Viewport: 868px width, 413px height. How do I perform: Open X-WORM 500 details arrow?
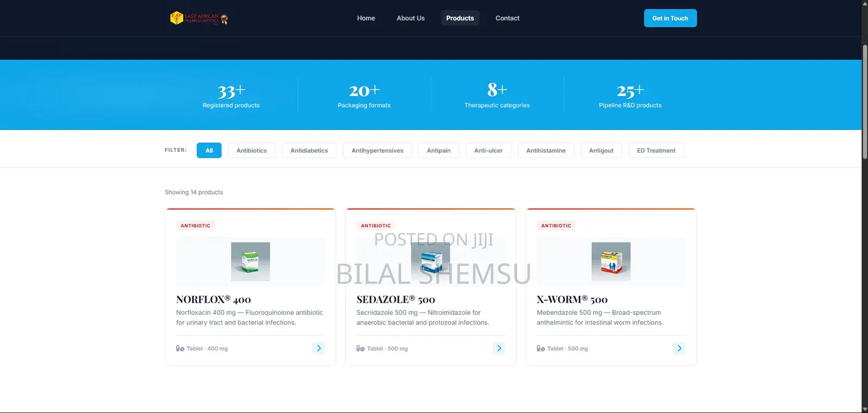coord(679,348)
